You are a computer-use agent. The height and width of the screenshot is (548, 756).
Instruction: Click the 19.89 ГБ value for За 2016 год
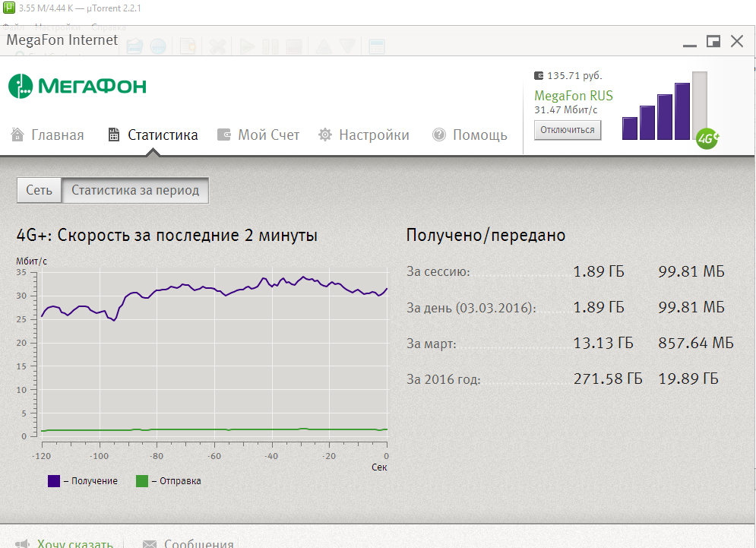688,379
